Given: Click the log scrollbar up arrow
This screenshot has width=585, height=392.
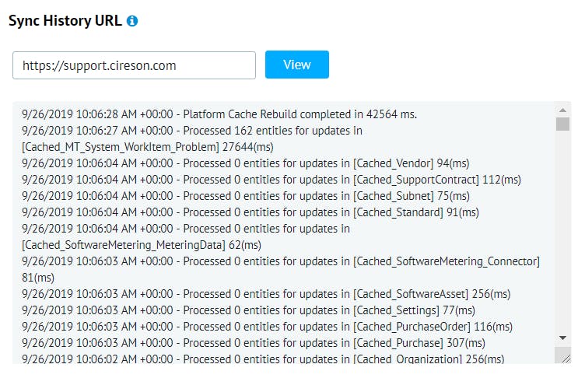Looking at the screenshot, I should [x=562, y=110].
